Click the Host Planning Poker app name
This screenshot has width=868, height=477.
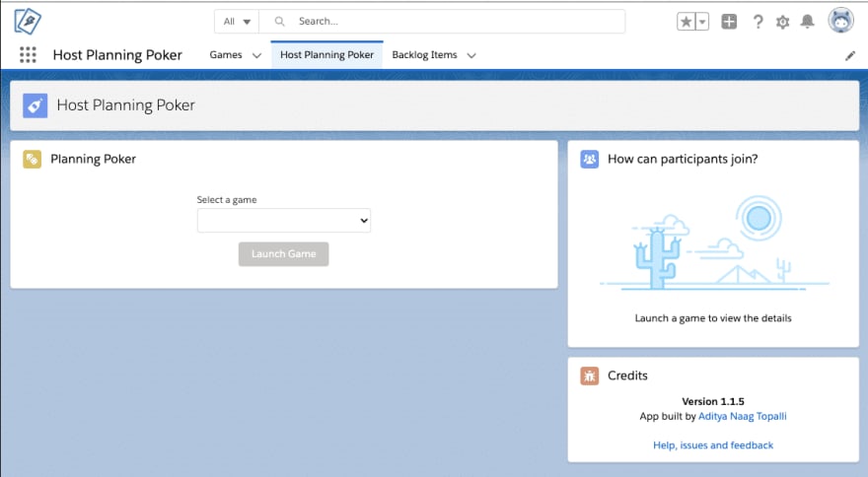tap(117, 55)
